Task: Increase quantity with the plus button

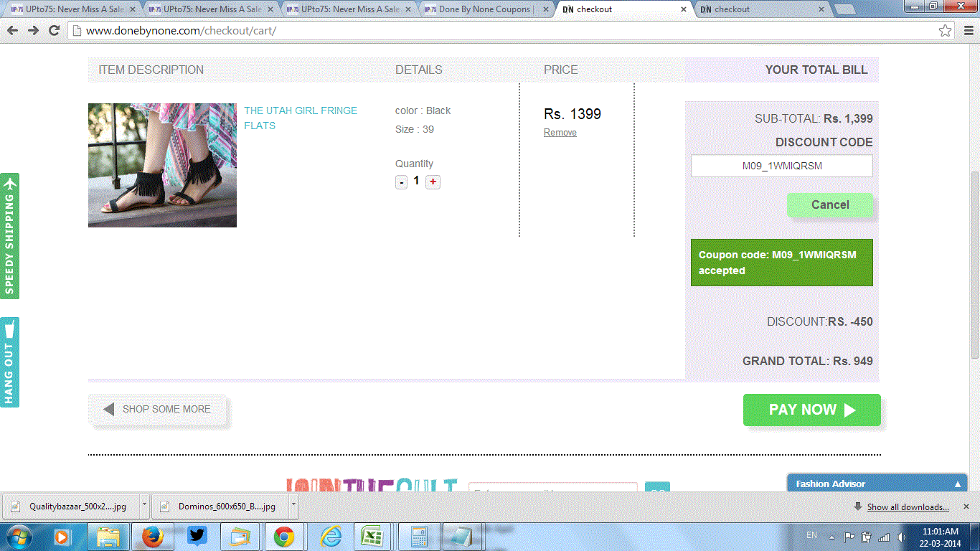Action: 433,182
